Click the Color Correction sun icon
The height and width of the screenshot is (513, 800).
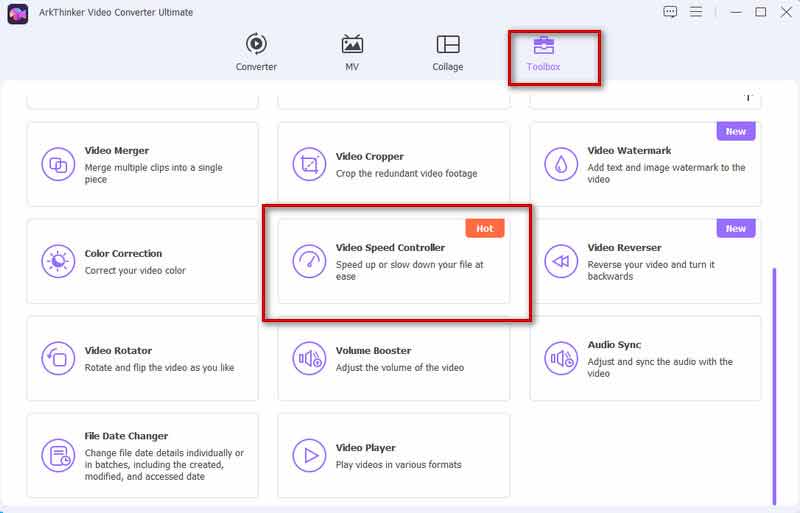click(x=58, y=261)
